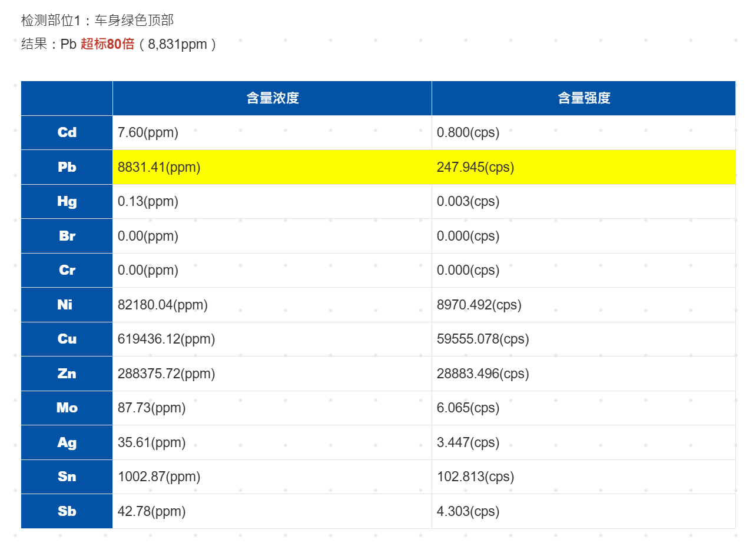Click the 含量浓度 column header

click(272, 98)
